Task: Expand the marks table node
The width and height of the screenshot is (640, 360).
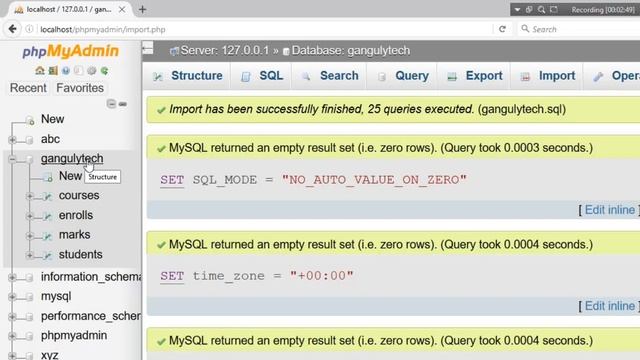Action: pyautogui.click(x=29, y=236)
